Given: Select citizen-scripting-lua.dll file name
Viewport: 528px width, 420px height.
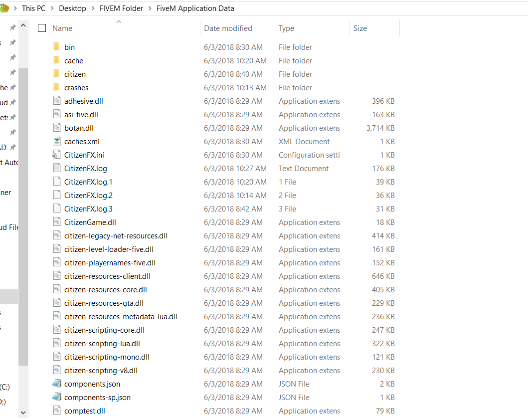Looking at the screenshot, I should pos(102,344).
